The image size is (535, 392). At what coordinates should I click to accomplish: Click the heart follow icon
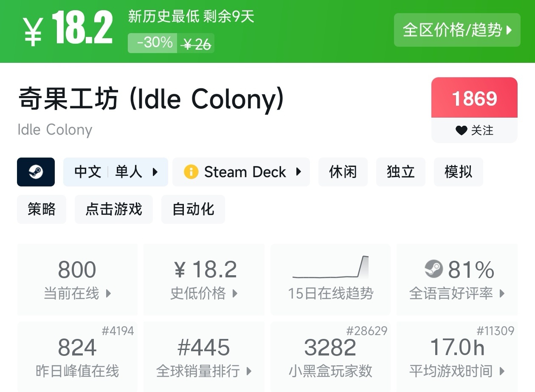(x=461, y=130)
